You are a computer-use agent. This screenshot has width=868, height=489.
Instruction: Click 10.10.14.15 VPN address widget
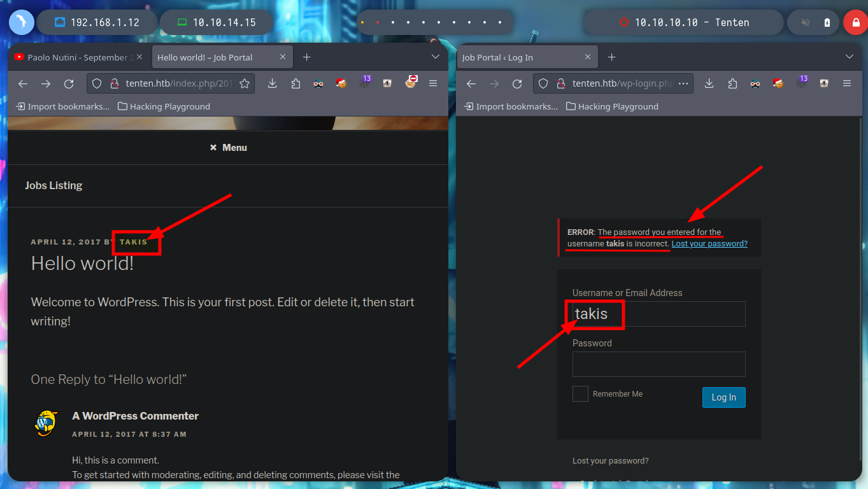coord(217,22)
